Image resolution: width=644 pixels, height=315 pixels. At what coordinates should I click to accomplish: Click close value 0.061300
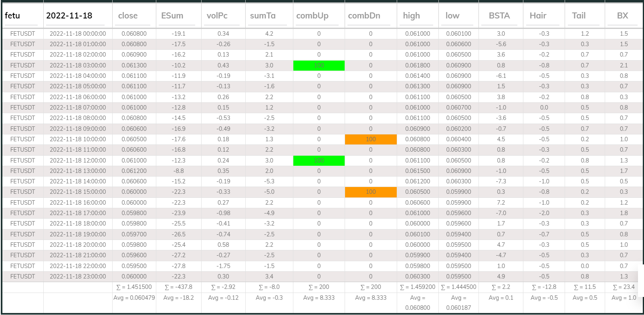[x=134, y=65]
